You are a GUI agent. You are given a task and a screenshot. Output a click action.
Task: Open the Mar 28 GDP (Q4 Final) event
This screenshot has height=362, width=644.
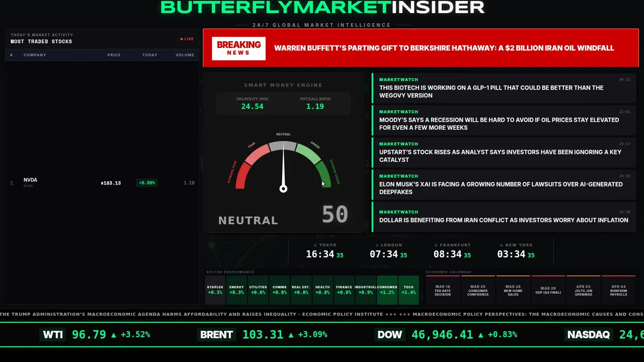[548, 290]
